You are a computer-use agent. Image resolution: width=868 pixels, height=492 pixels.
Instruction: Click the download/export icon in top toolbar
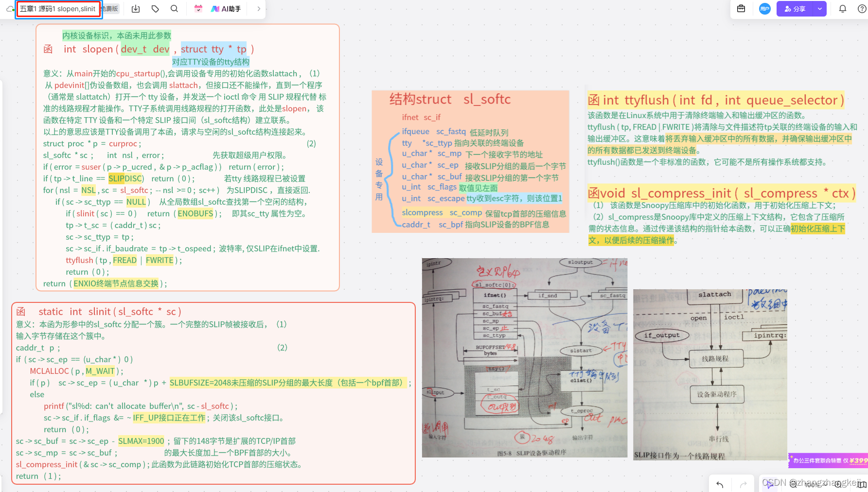click(136, 9)
